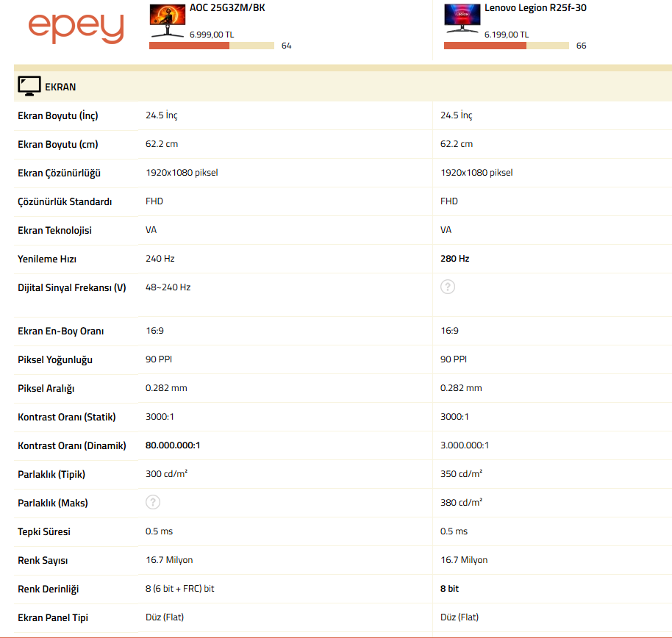Click the Ekran En-Boy Oranı label
Screen dimensions: 672x638
[x=60, y=331]
